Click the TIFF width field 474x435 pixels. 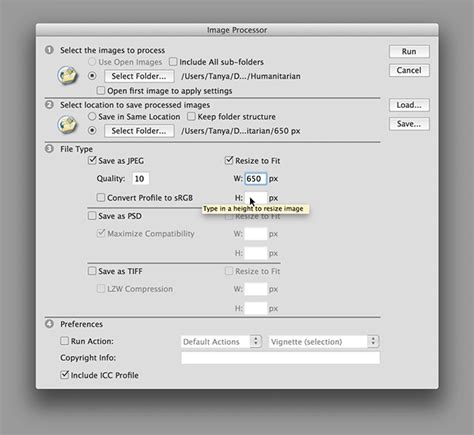click(x=256, y=289)
